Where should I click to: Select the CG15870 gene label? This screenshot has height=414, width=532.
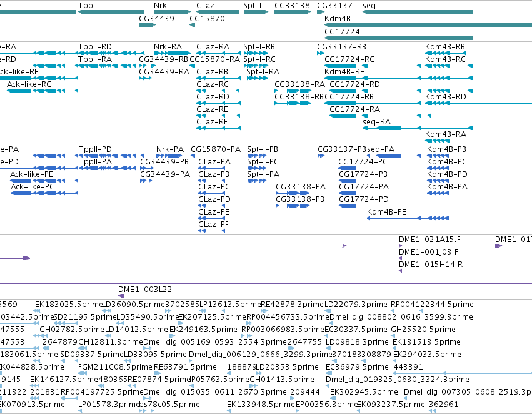207,18
